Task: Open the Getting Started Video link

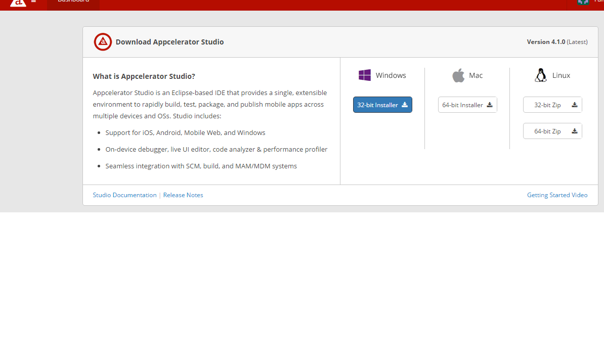Action: (557, 195)
